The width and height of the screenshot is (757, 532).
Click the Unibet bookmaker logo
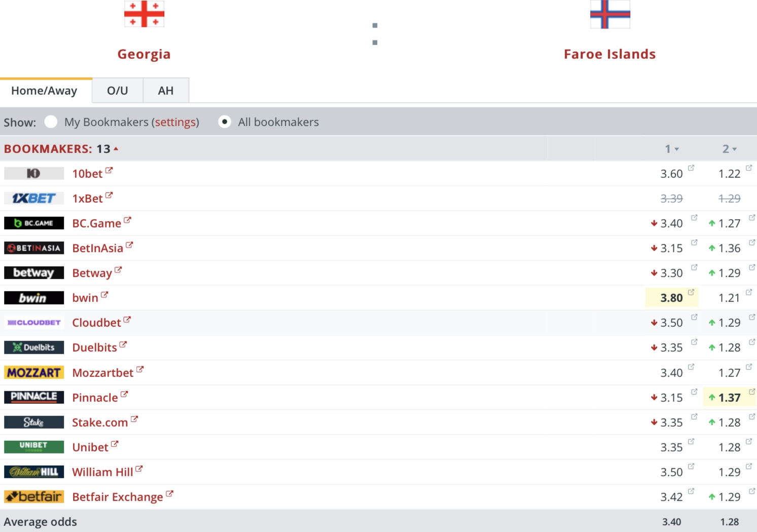coord(34,447)
